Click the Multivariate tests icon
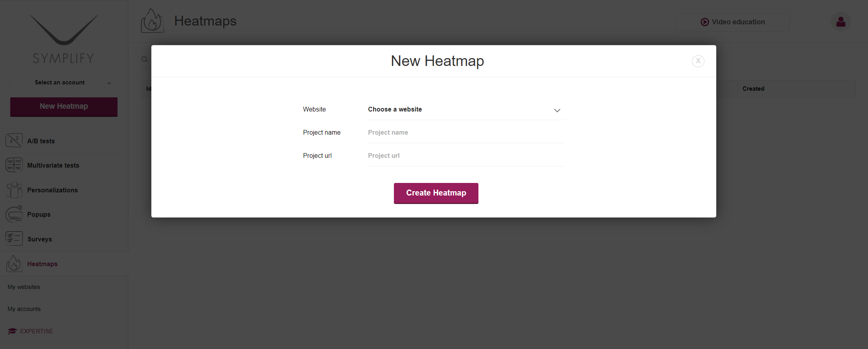Screen dimensions: 868x349 click(14, 165)
